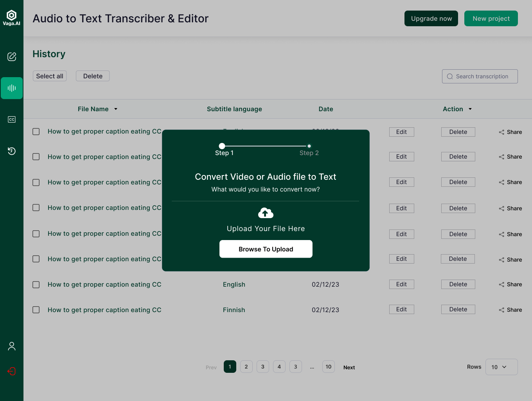
Task: Share the Finnish file
Action: point(510,310)
